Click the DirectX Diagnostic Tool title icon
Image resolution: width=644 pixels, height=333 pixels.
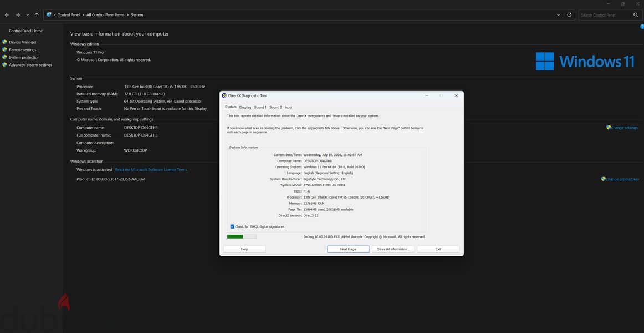click(x=224, y=95)
